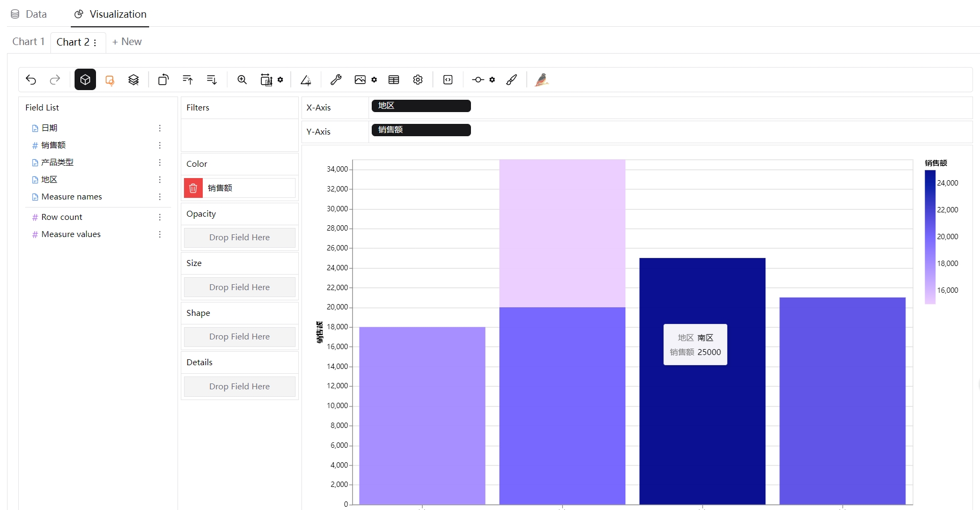Open the layout resize settings gear

pyautogui.click(x=281, y=80)
